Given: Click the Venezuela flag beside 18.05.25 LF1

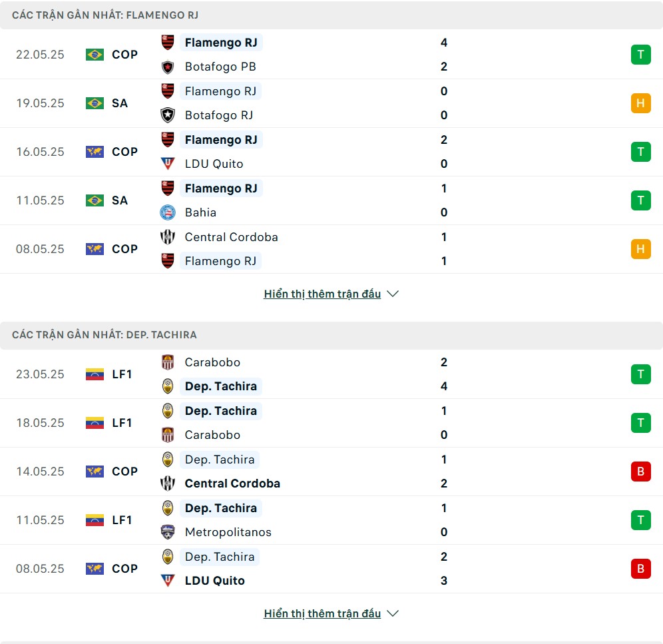Looking at the screenshot, I should [x=95, y=423].
